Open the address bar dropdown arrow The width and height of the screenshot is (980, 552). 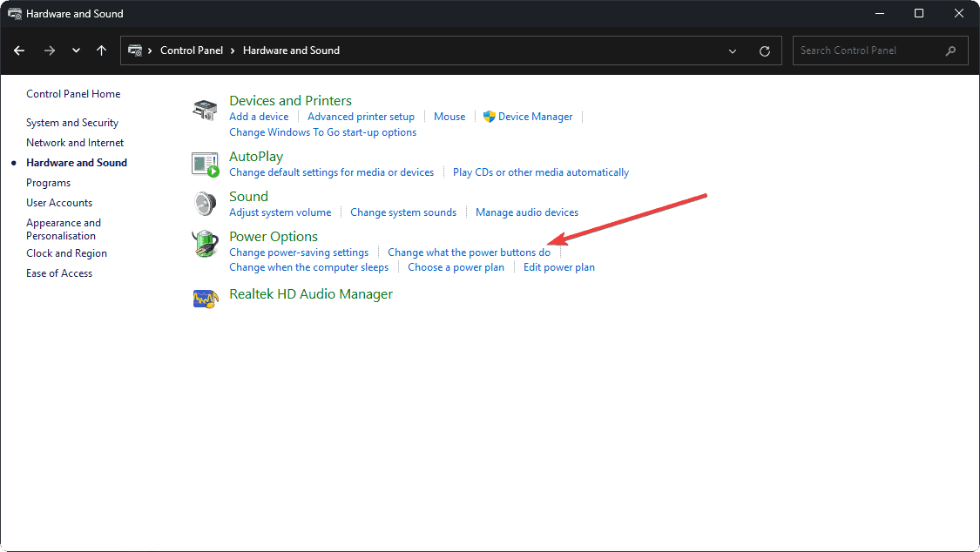(732, 50)
